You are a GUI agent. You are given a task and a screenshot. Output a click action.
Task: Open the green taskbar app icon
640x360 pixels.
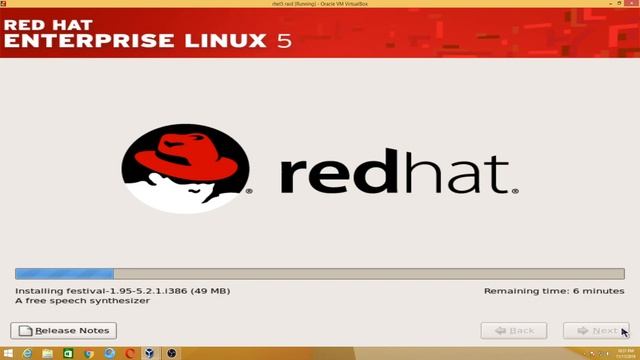68,353
